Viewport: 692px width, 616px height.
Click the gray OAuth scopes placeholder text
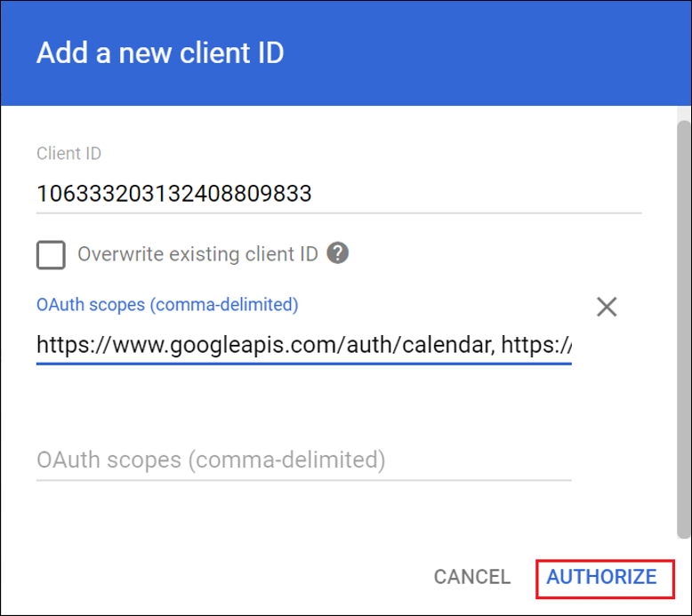211,460
